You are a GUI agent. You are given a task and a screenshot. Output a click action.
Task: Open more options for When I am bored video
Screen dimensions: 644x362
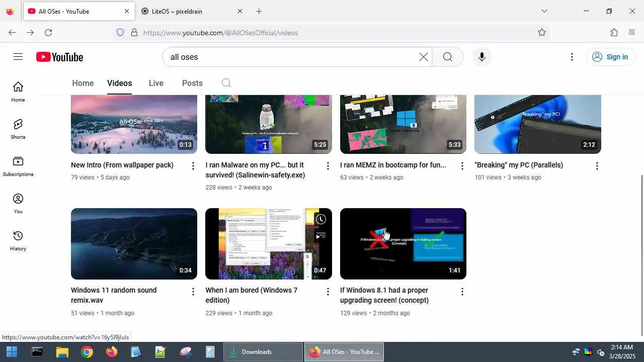pyautogui.click(x=328, y=292)
